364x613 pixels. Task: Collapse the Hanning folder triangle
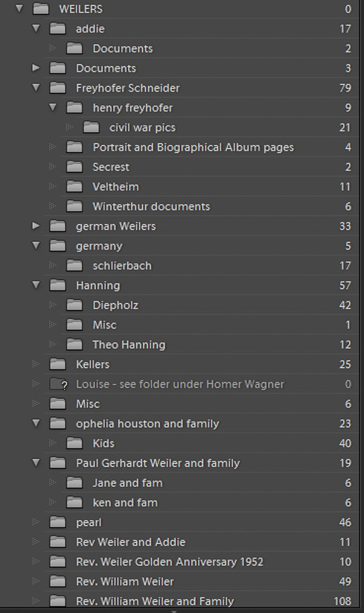click(x=36, y=285)
